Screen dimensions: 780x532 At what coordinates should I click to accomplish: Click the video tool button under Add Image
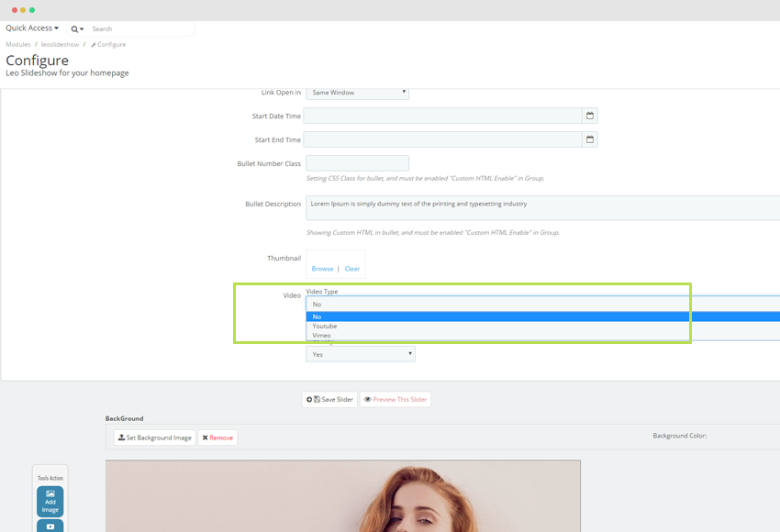point(50,526)
